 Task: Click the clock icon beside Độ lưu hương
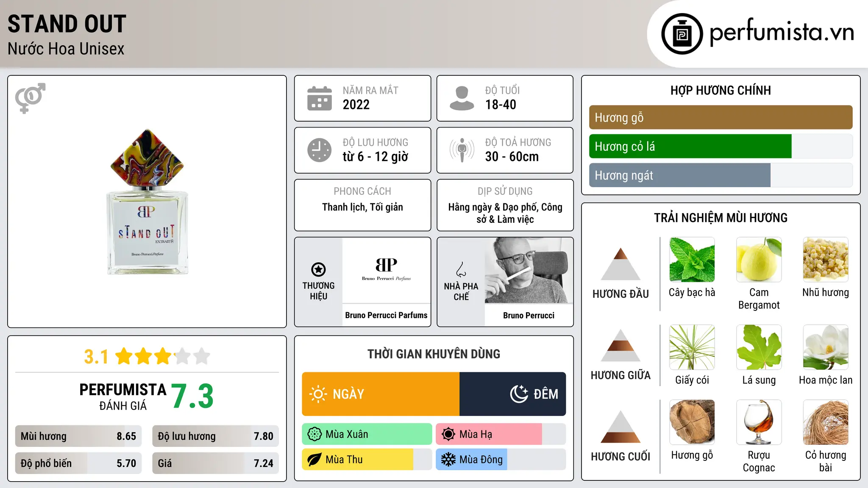point(320,150)
